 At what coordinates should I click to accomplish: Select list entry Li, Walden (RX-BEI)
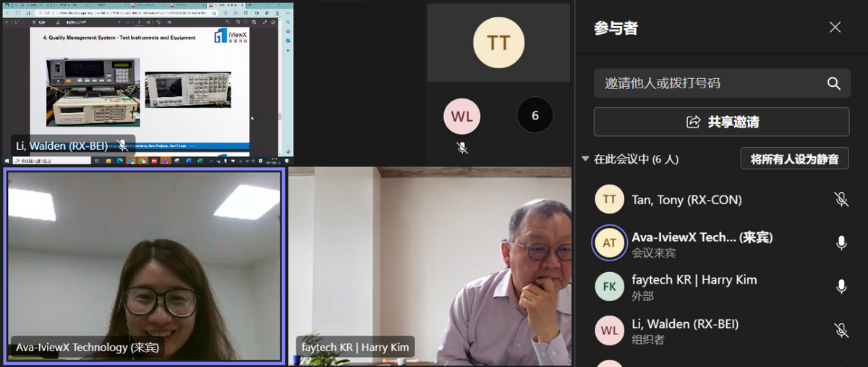[685, 324]
